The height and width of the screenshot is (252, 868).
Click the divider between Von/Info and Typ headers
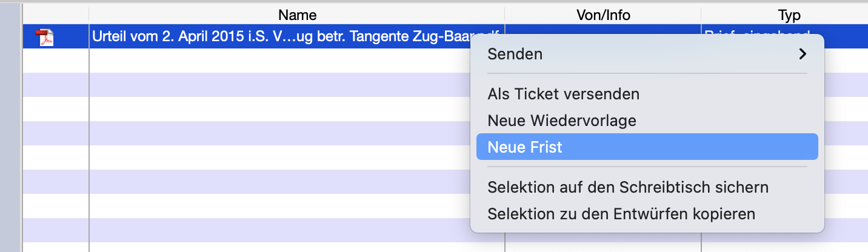point(701,15)
